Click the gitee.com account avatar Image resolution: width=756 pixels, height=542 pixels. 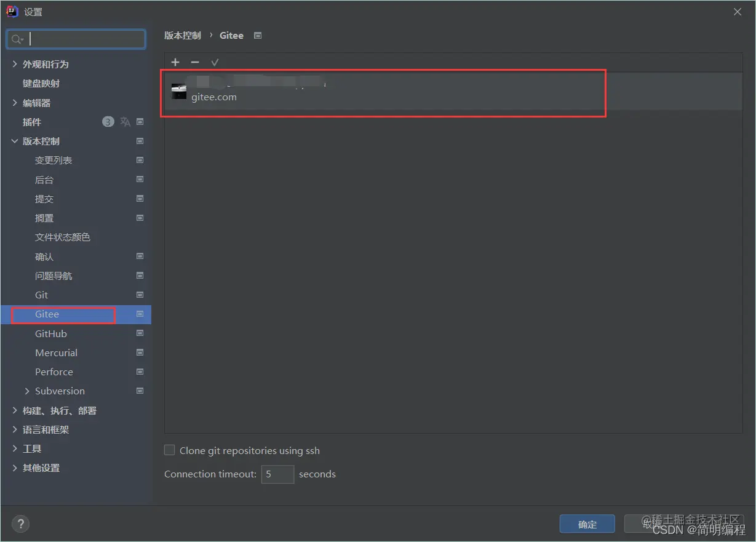(179, 92)
